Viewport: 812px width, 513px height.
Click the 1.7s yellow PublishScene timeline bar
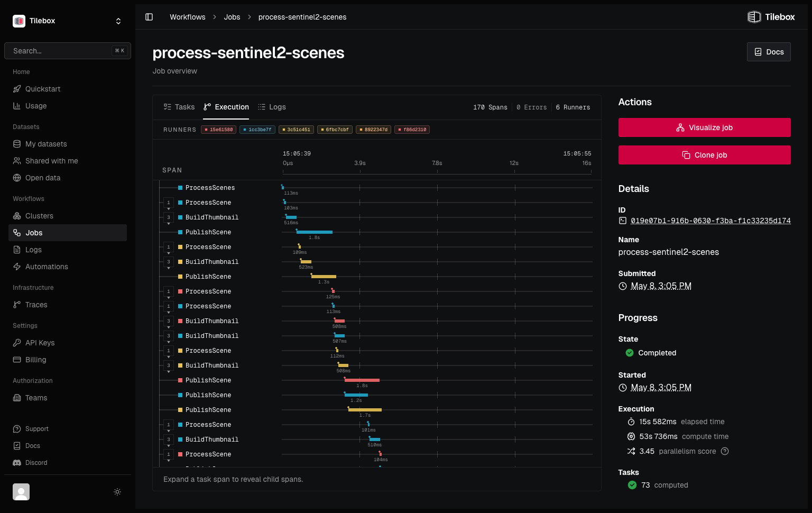coord(365,410)
